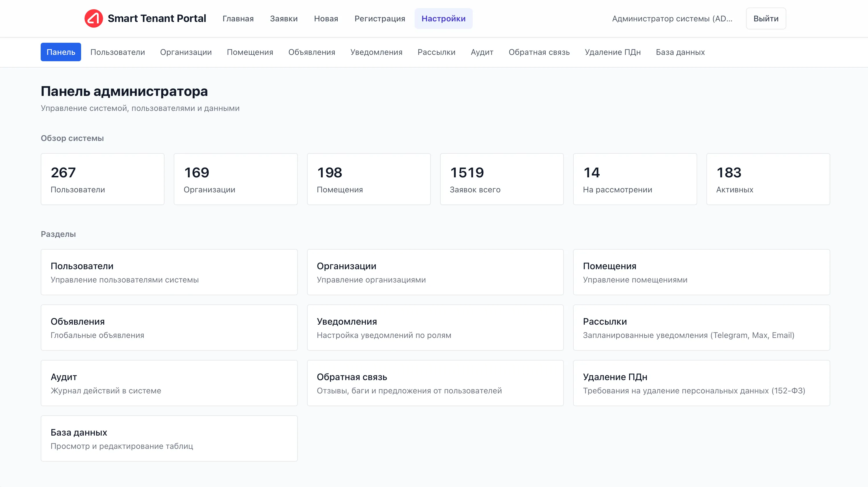Viewport: 868px width, 487px height.
Task: Click the 1519 Заявок всего stat card
Action: point(502,179)
